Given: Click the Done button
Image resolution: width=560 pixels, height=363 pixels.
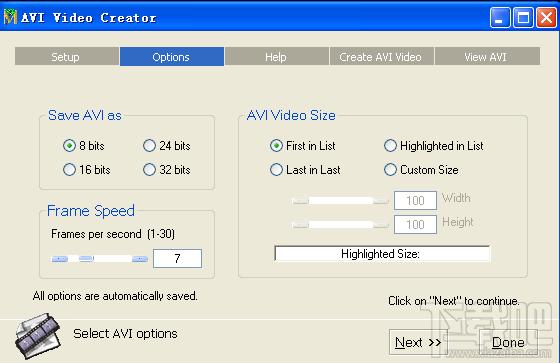Looking at the screenshot, I should pos(508,342).
